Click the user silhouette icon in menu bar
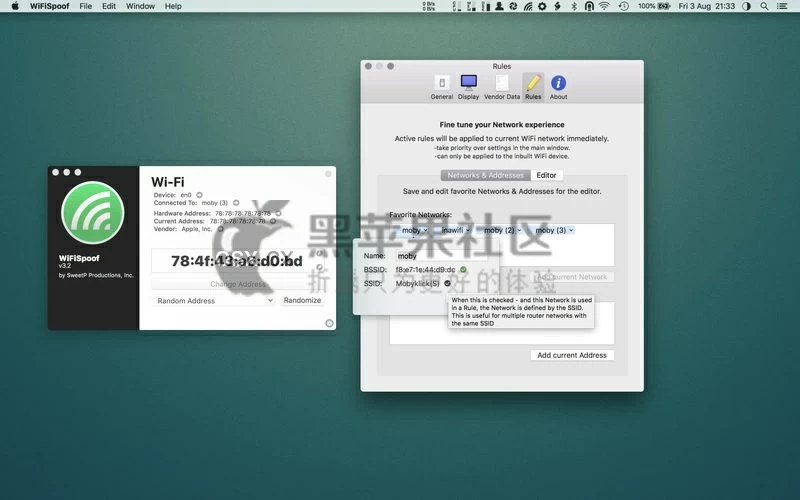This screenshot has width=800, height=500. (x=499, y=6)
